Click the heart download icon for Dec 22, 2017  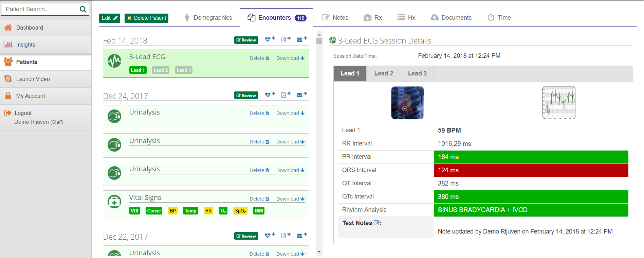pos(270,235)
